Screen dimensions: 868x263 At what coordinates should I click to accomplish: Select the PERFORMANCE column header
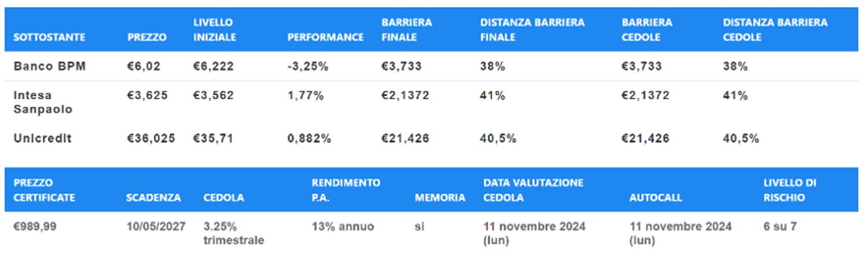(x=325, y=37)
